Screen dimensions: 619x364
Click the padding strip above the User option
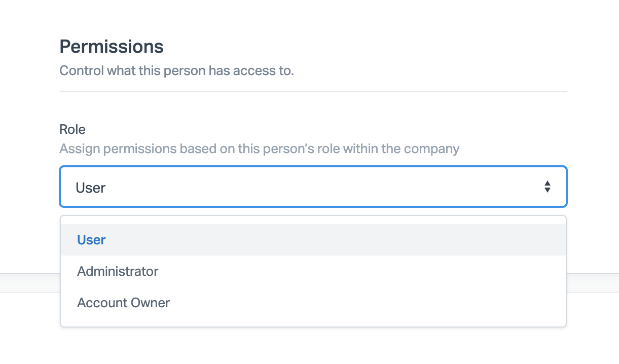pos(313,220)
